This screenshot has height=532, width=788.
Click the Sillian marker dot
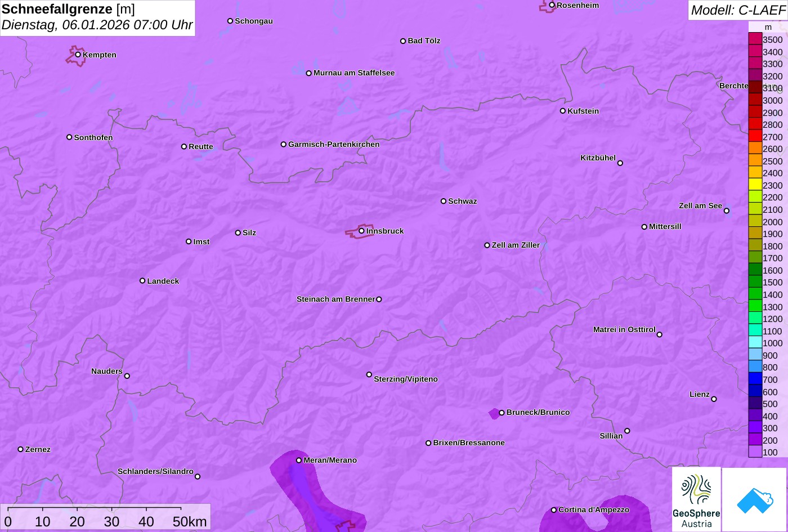(627, 431)
